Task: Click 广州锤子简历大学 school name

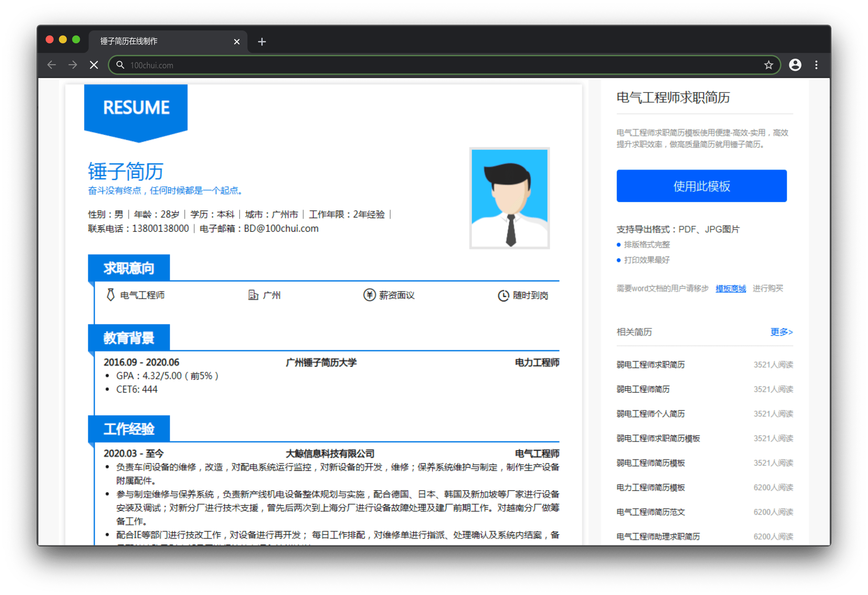Action: (x=321, y=362)
